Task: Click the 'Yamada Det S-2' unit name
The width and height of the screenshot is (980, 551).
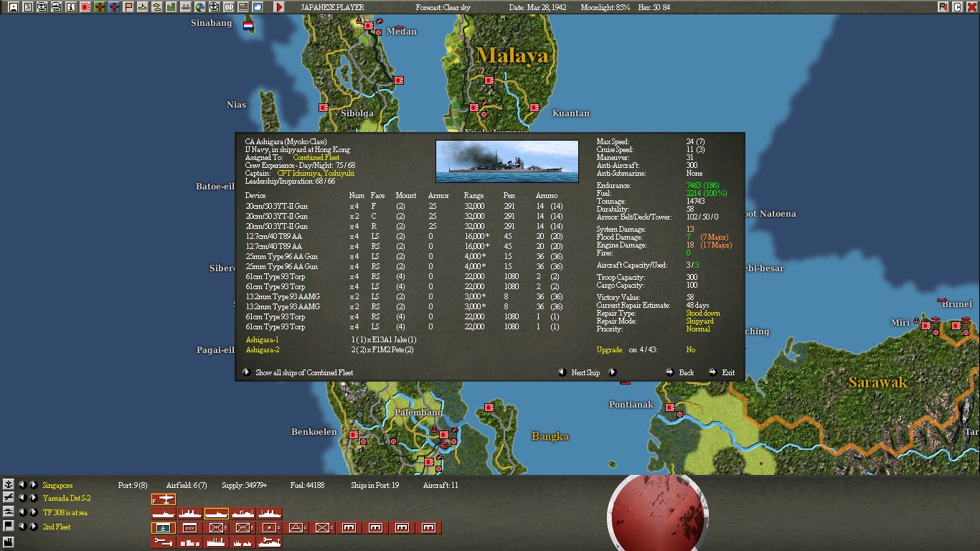Action: pos(67,499)
